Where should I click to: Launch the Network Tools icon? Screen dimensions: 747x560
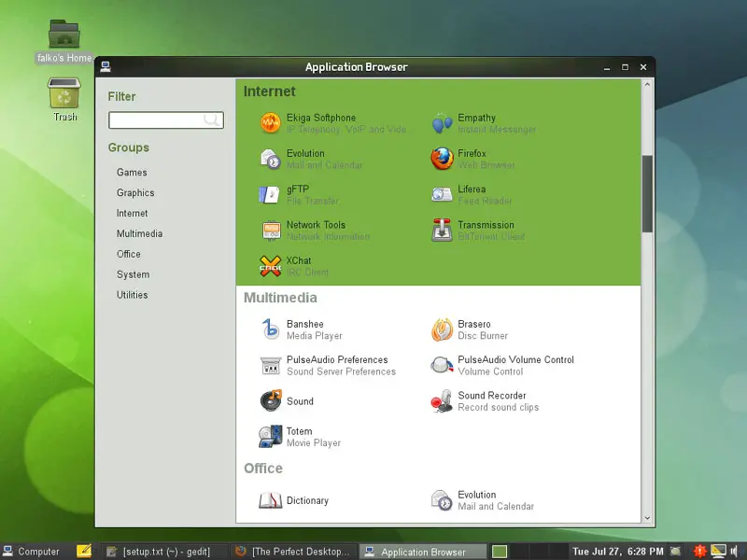pyautogui.click(x=270, y=230)
